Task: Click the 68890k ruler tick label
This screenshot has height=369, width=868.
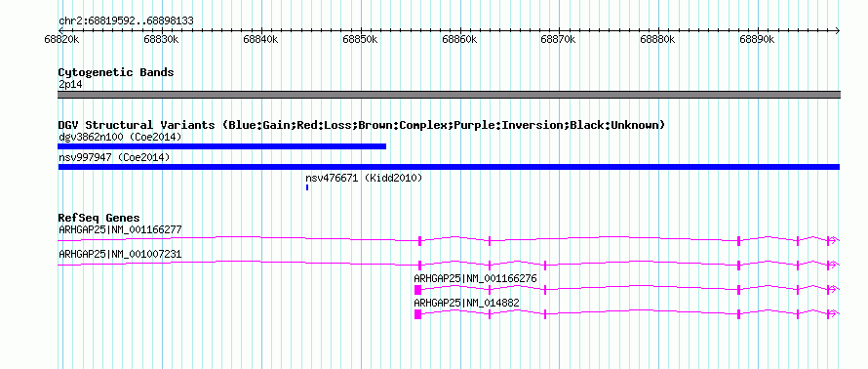Action: point(757,40)
